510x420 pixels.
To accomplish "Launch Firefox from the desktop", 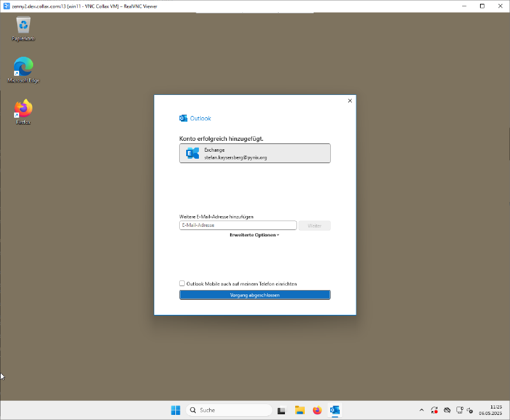I will pyautogui.click(x=23, y=108).
